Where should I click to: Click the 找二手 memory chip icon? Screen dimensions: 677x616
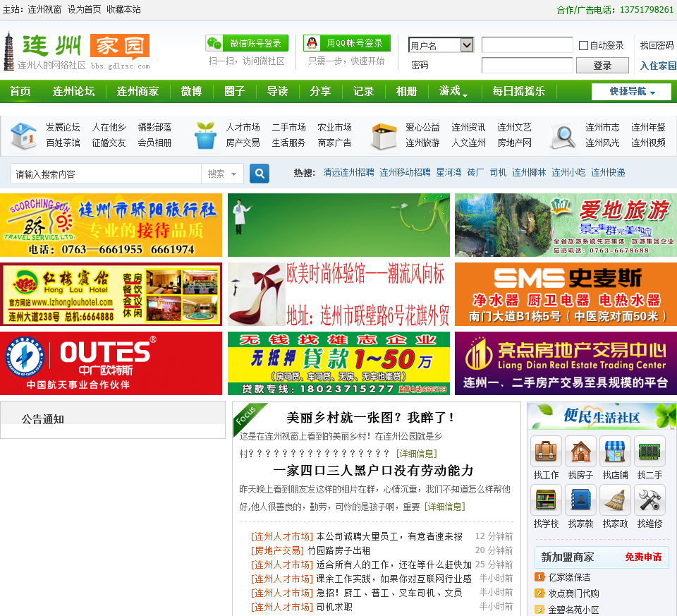[649, 452]
